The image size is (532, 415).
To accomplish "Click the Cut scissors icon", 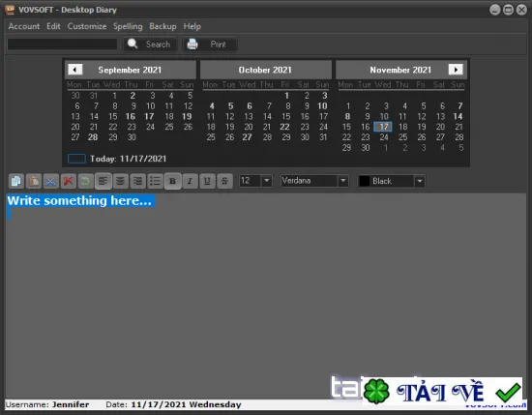I will [50, 181].
